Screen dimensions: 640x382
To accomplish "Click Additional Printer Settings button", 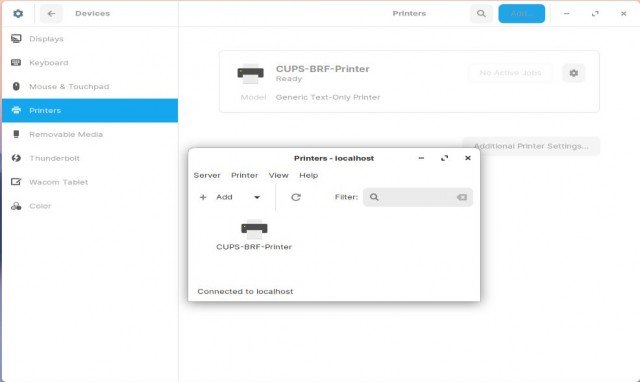I will tap(531, 146).
